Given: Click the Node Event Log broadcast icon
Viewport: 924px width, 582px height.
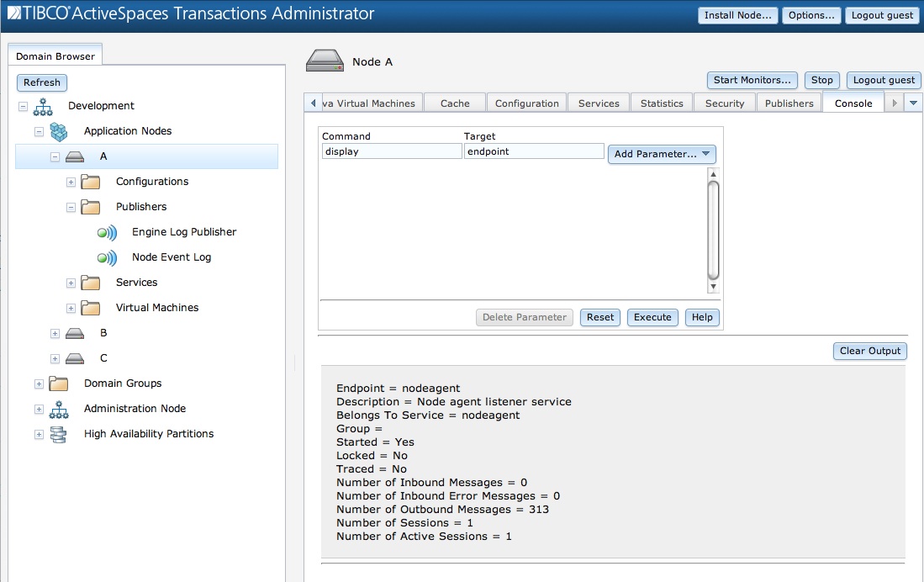Looking at the screenshot, I should (x=107, y=257).
